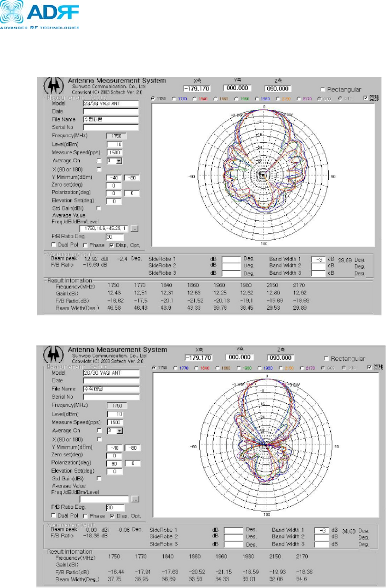The image size is (387, 588).
Task: Click the Y-axis 000.000 field in upper window
Action: pyautogui.click(x=237, y=89)
